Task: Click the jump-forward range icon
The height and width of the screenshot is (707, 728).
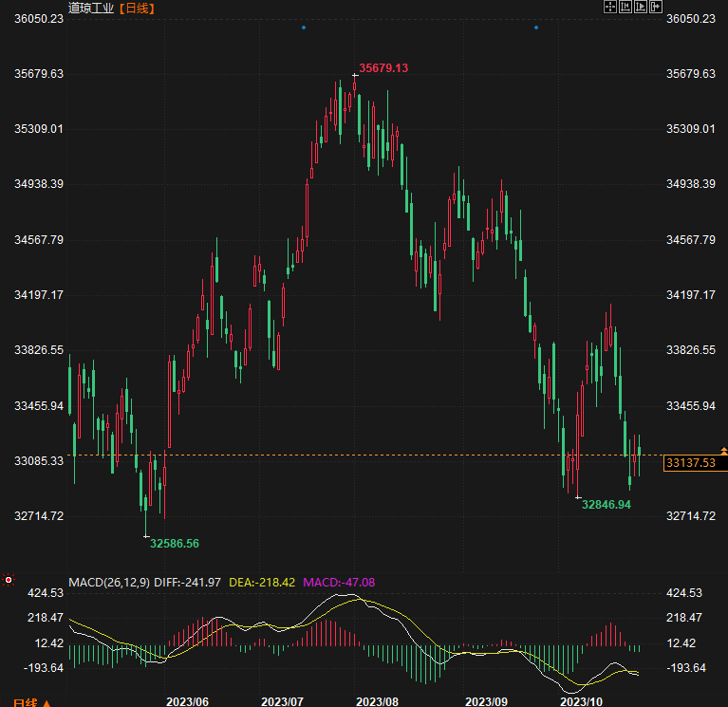Action: click(x=640, y=7)
